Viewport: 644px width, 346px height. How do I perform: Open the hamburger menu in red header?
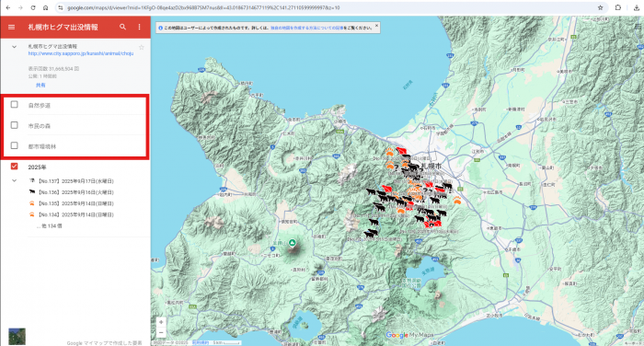(x=11, y=27)
